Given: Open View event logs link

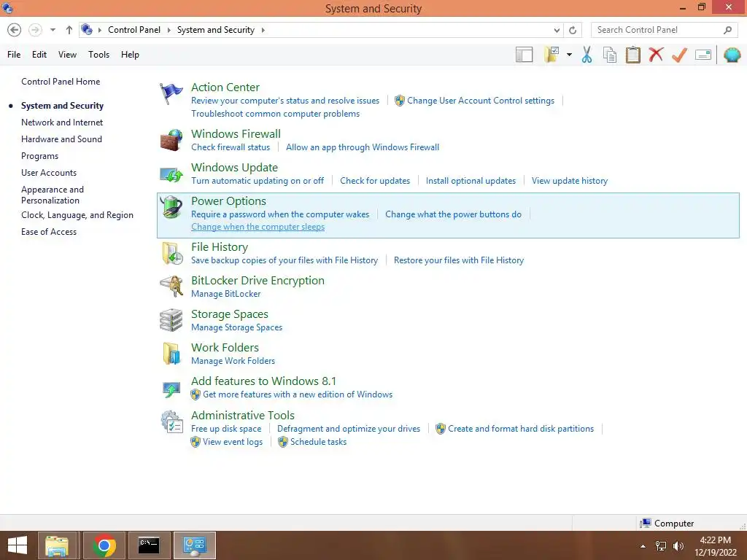Looking at the screenshot, I should [x=233, y=441].
